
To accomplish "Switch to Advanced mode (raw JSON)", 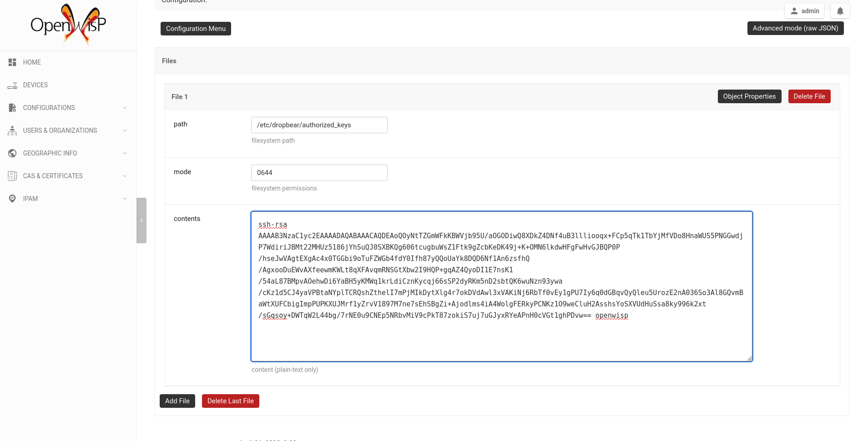I will pyautogui.click(x=795, y=28).
